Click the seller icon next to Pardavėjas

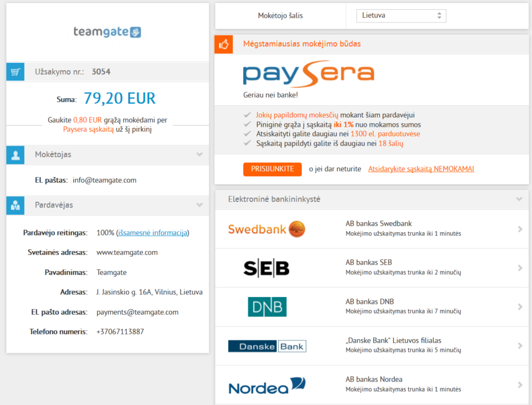[x=15, y=205]
